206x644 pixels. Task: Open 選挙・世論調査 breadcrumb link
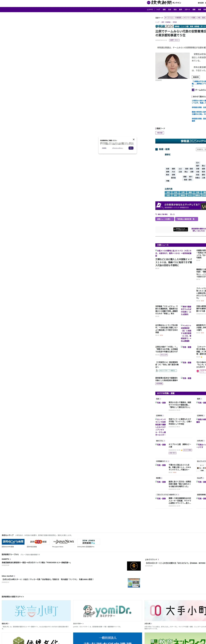click(x=166, y=22)
